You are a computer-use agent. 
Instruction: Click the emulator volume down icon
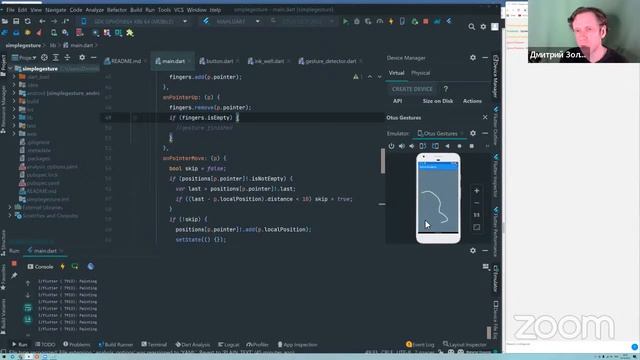coord(412,146)
